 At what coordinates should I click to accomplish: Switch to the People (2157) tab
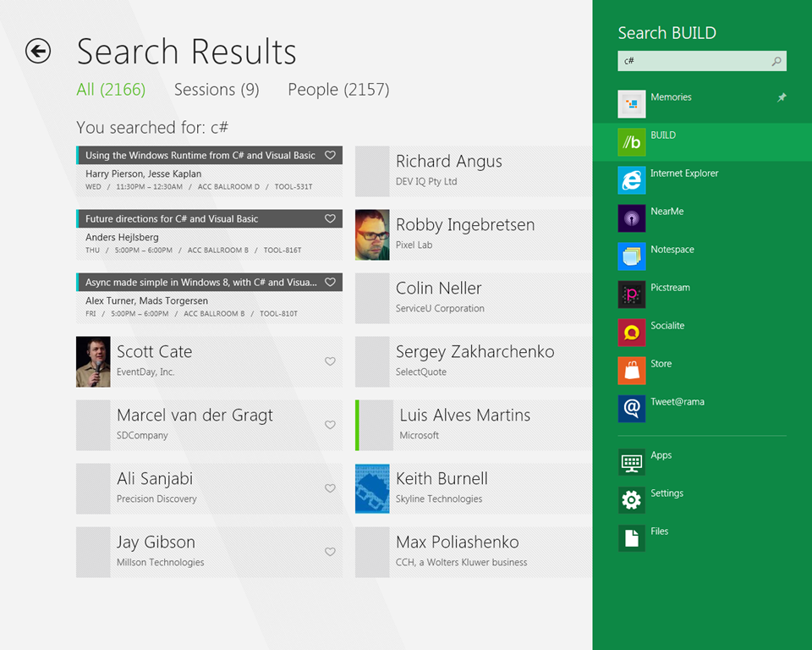(338, 90)
